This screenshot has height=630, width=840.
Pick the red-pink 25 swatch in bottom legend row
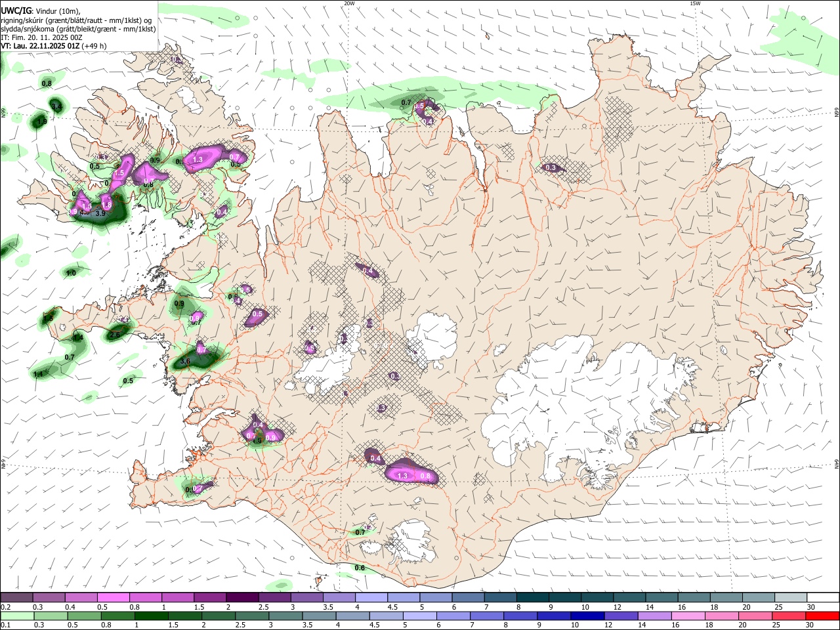click(789, 616)
